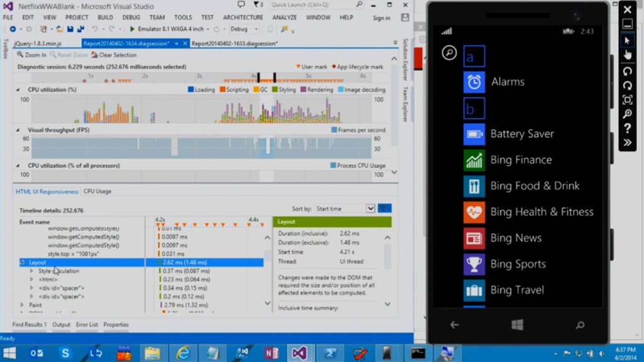Click the Zoom In magnifier
Screen dimensions: 644x362
tap(31, 55)
